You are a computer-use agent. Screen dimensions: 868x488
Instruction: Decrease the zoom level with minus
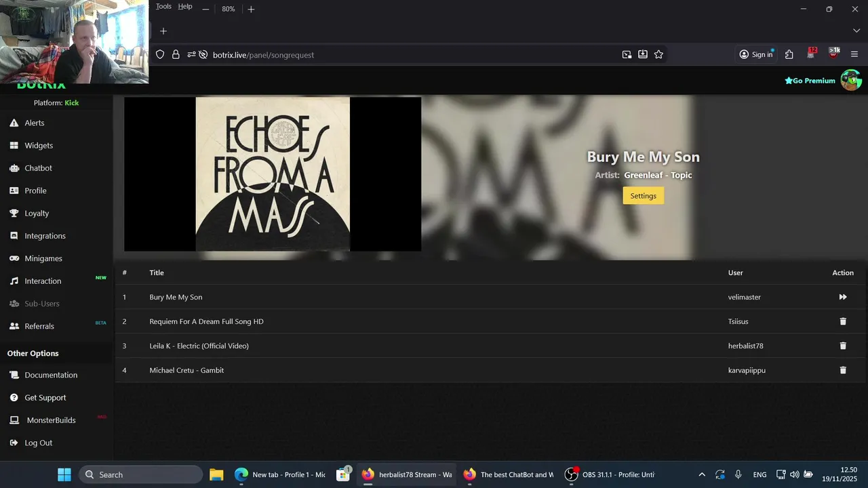[205, 9]
